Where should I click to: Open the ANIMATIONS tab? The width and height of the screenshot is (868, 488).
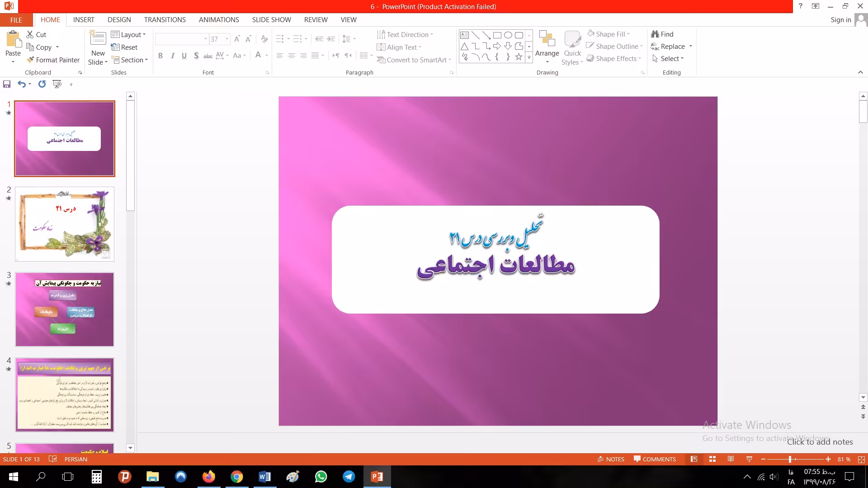pos(219,20)
